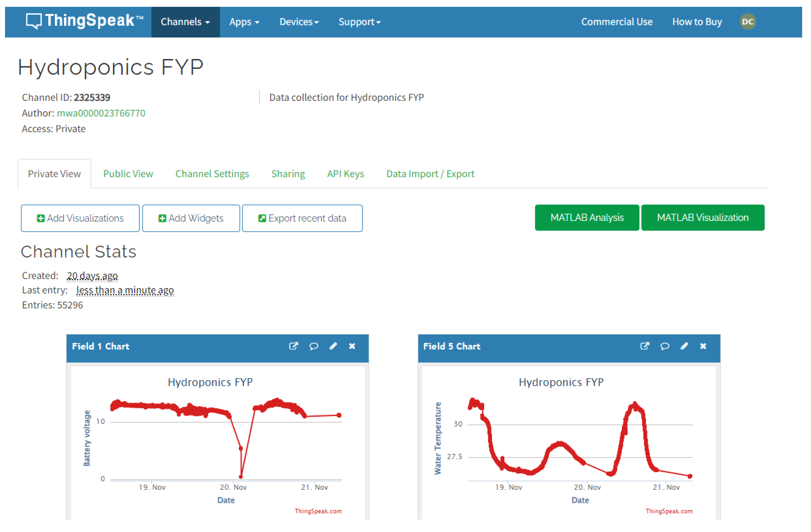Image resolution: width=811 pixels, height=532 pixels.
Task: Click the Add Visualizations button
Action: (x=80, y=218)
